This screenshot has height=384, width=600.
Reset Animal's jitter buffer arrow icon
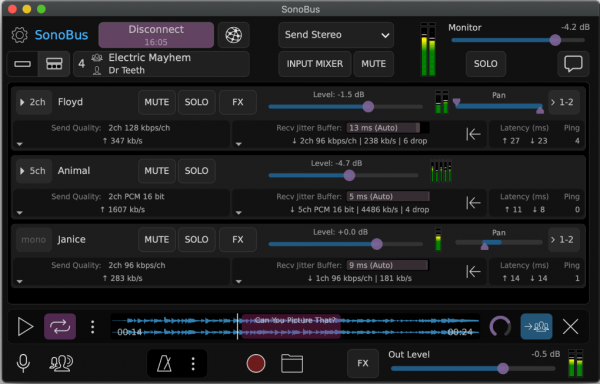(473, 203)
